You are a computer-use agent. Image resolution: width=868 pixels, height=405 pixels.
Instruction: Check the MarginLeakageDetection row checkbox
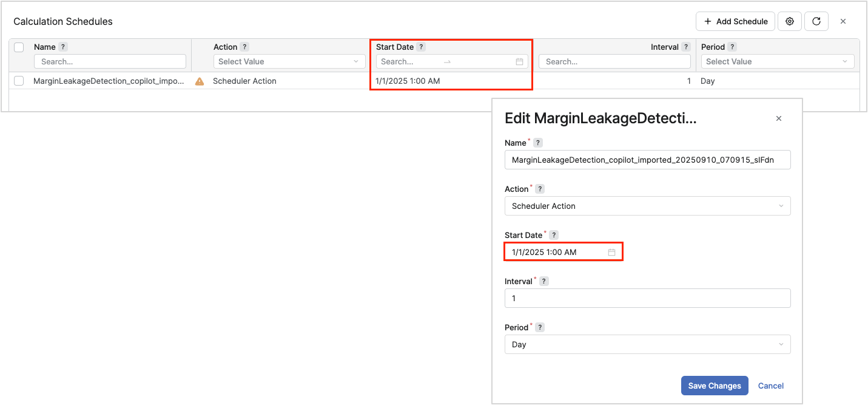click(19, 81)
